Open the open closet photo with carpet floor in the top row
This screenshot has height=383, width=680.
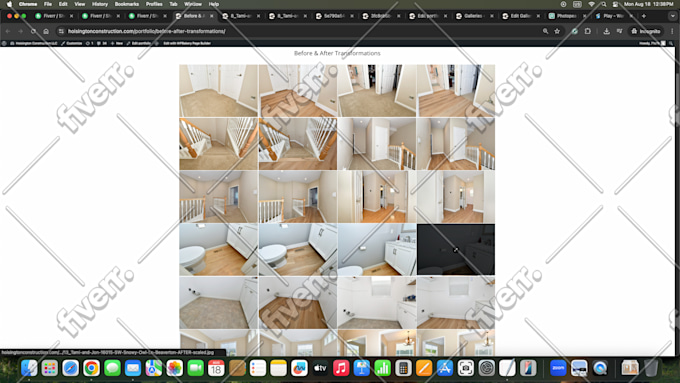376,91
